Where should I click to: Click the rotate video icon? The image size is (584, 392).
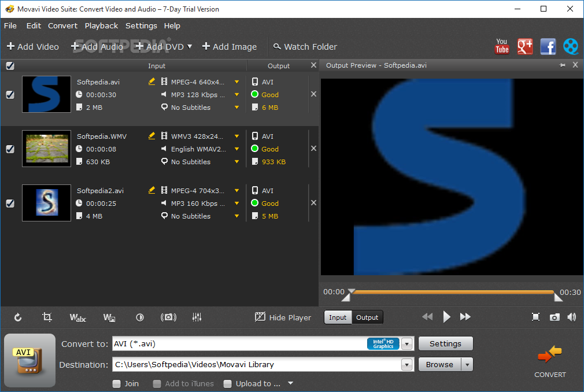pyautogui.click(x=18, y=317)
